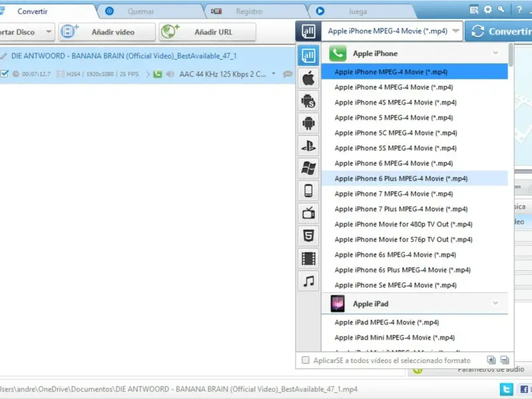Select Apple iPhone 6 MPEG-4 Movie
Image resolution: width=532 pixels, height=399 pixels.
(414, 164)
